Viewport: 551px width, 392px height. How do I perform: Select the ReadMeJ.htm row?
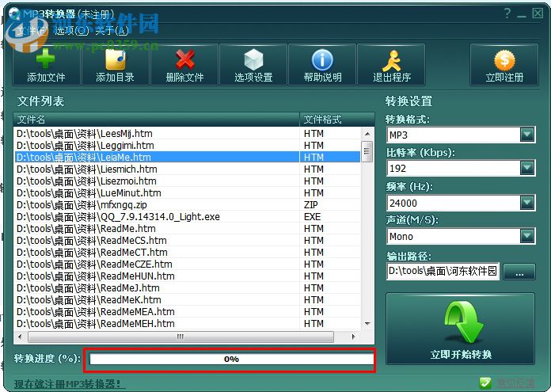[188, 288]
